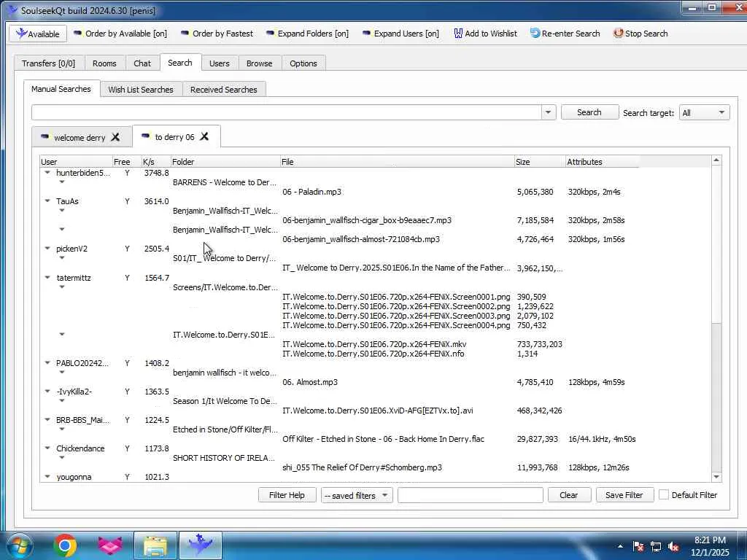The width and height of the screenshot is (747, 560).
Task: Select the Received Searches tab
Action: point(223,90)
